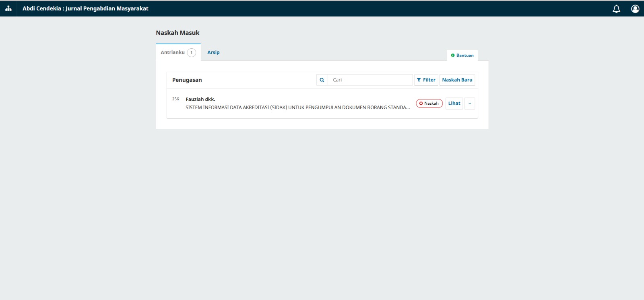Open the user profile menu icon

point(635,9)
